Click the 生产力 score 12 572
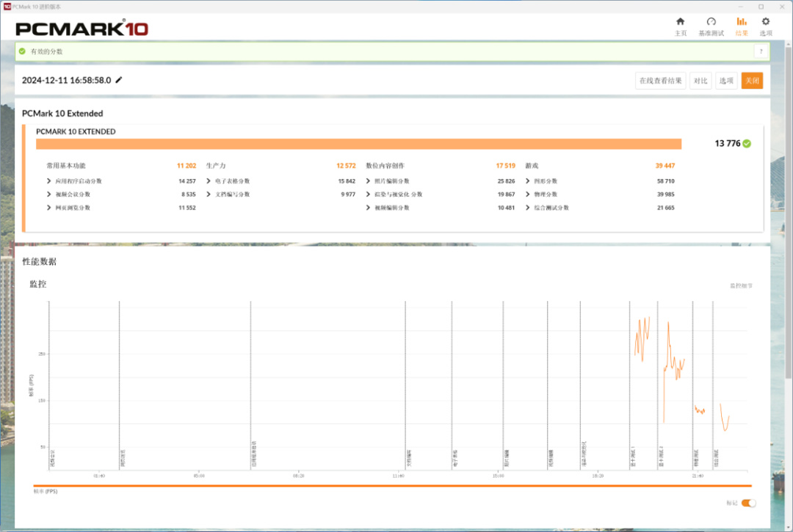This screenshot has height=532, width=793. 346,166
